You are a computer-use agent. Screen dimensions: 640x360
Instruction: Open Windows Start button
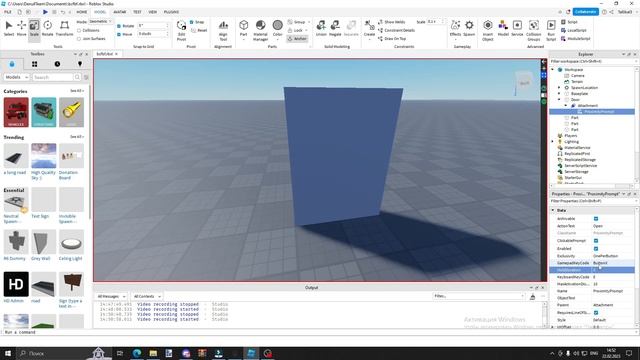(x=8, y=353)
